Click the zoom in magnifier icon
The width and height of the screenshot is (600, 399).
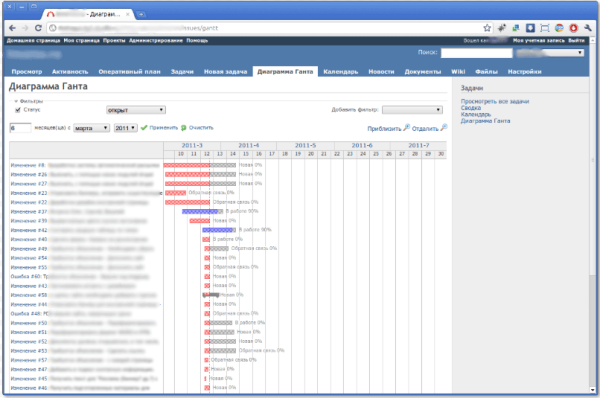407,127
